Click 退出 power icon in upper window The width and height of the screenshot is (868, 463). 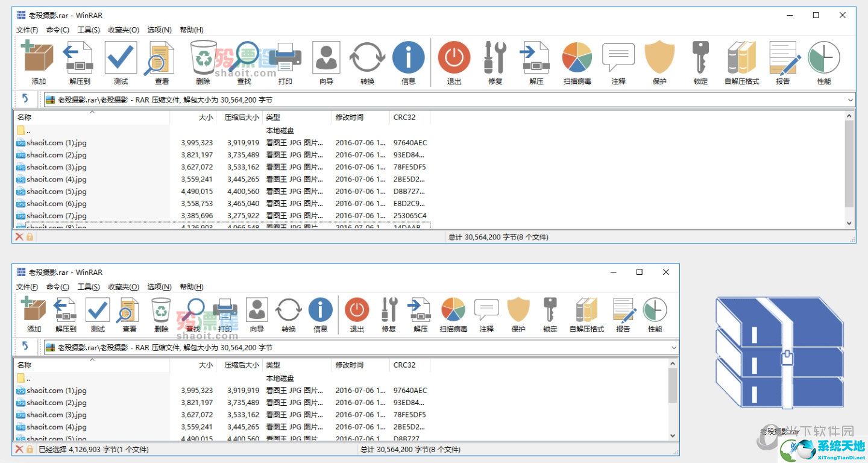tap(454, 57)
